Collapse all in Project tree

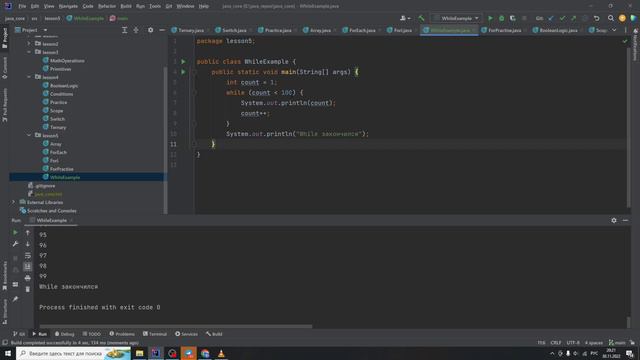pyautogui.click(x=136, y=30)
